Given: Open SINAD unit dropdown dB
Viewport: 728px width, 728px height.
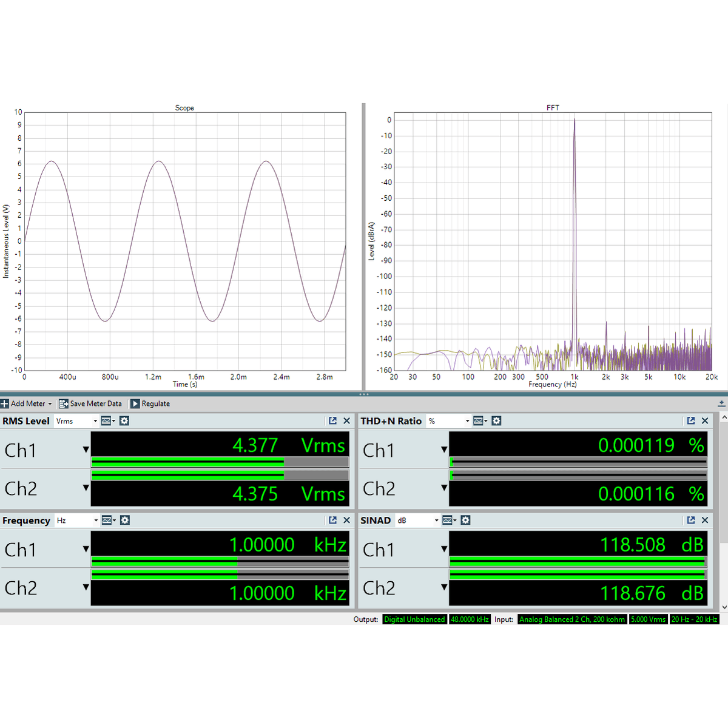Looking at the screenshot, I should [x=418, y=520].
